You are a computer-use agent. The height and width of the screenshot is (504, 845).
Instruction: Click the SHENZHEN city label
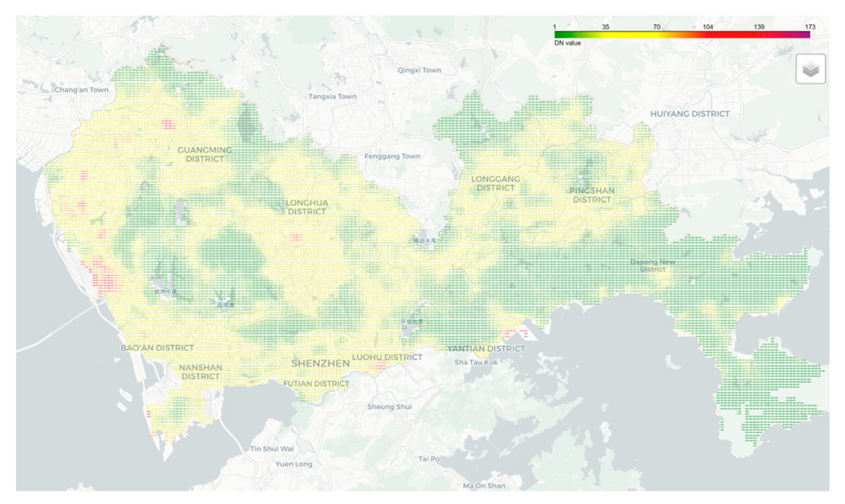click(x=320, y=364)
